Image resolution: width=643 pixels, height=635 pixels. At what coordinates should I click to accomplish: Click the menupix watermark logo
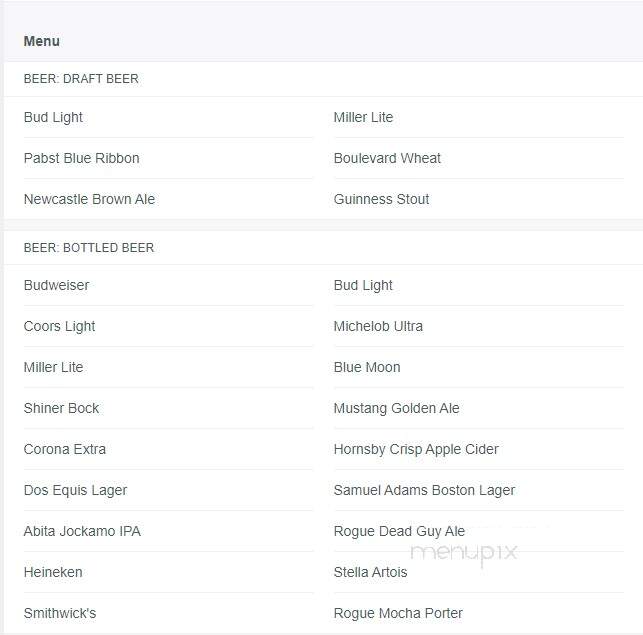click(463, 554)
